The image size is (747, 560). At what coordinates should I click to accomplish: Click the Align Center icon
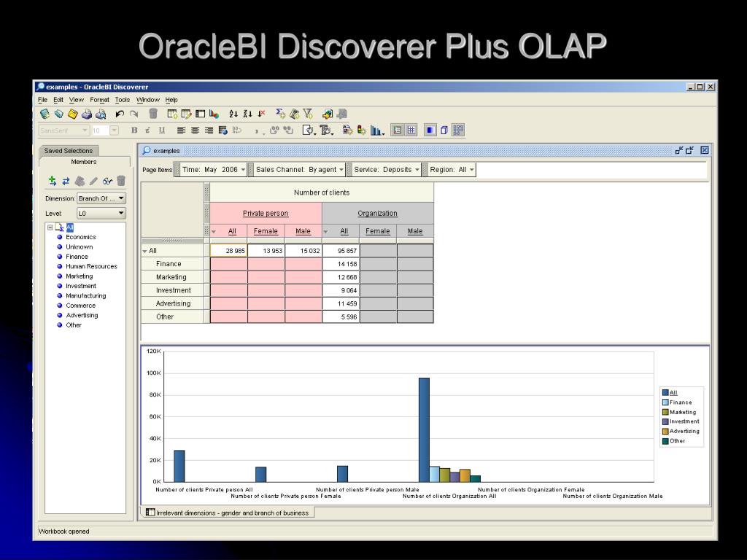195,130
